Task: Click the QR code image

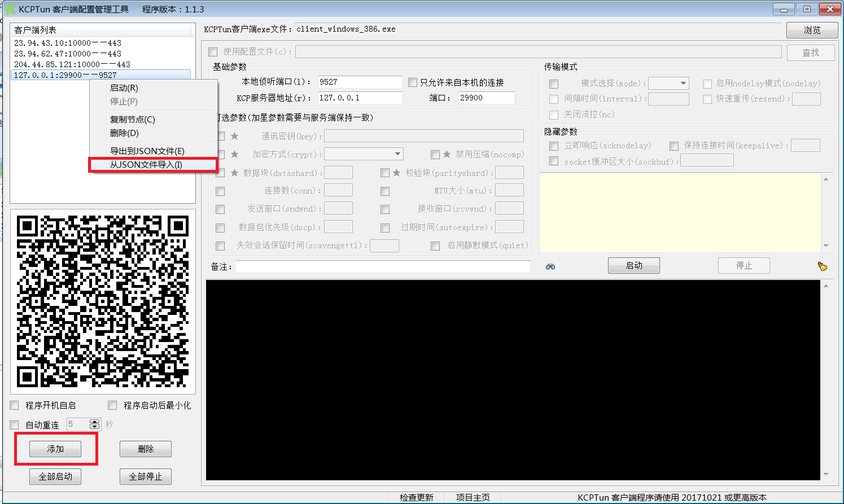Action: click(103, 301)
